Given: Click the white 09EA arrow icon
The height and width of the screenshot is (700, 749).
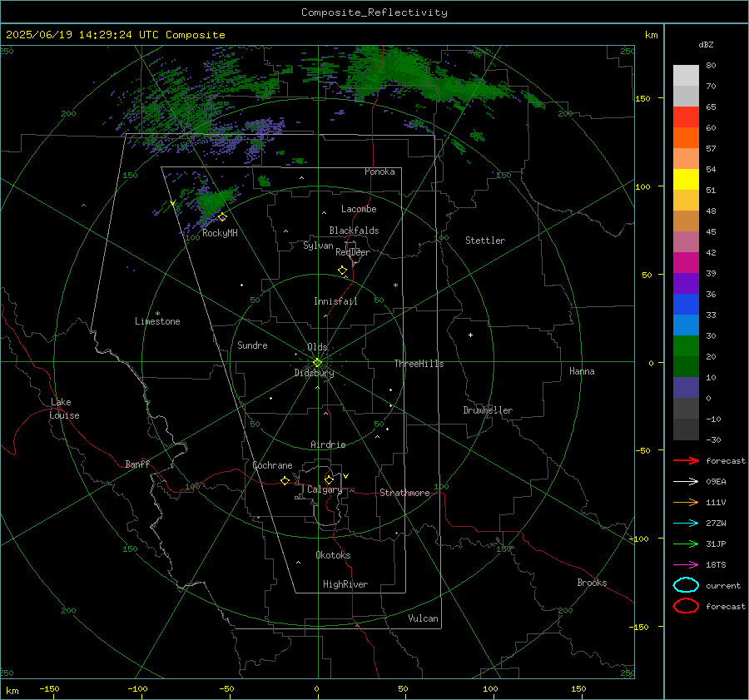Looking at the screenshot, I should click(686, 481).
